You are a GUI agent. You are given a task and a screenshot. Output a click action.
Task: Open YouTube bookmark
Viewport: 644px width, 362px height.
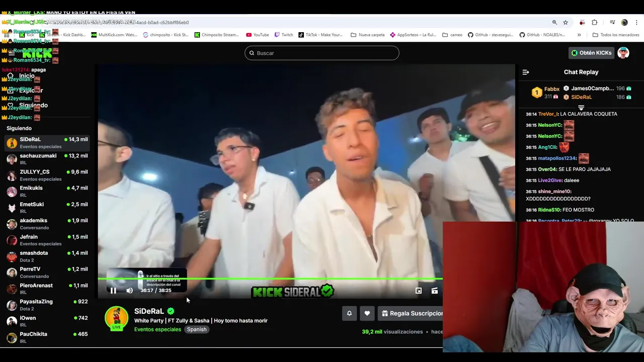pos(257,35)
